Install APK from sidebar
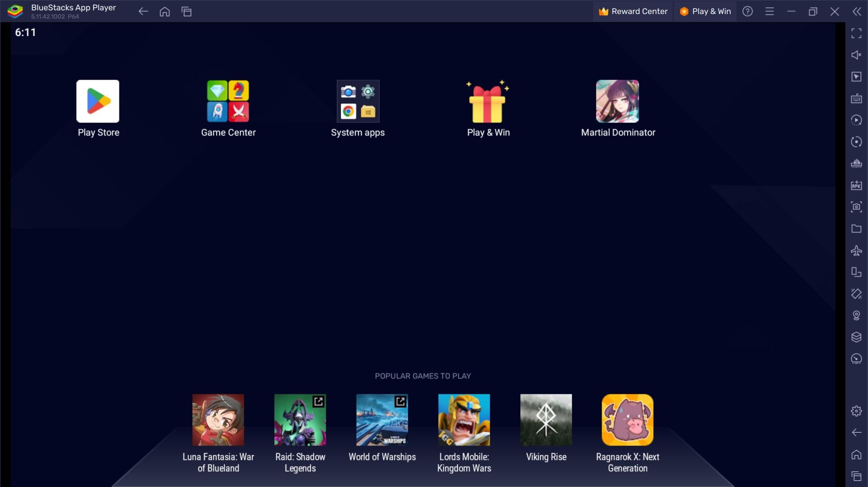The width and height of the screenshot is (868, 487). pos(856,185)
